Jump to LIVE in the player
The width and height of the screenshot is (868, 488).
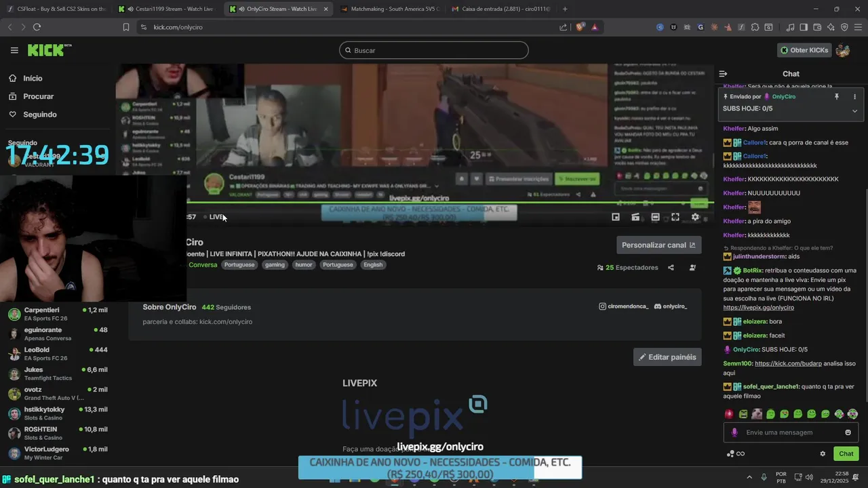[214, 217]
